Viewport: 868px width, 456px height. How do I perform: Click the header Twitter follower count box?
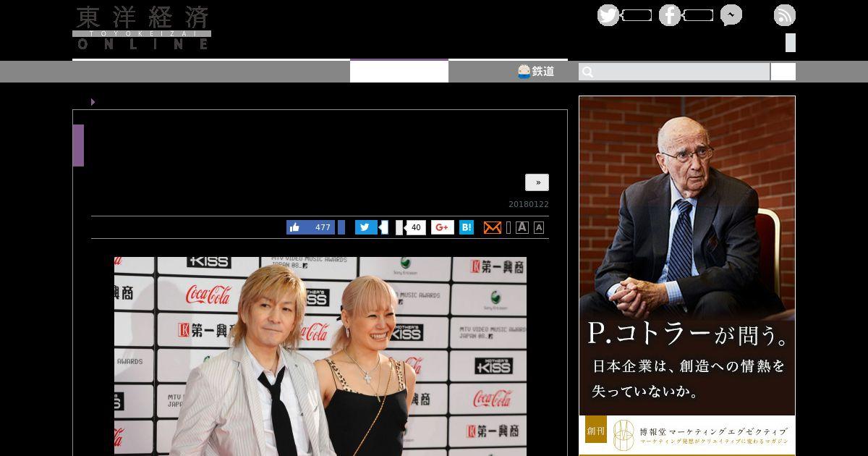[637, 15]
